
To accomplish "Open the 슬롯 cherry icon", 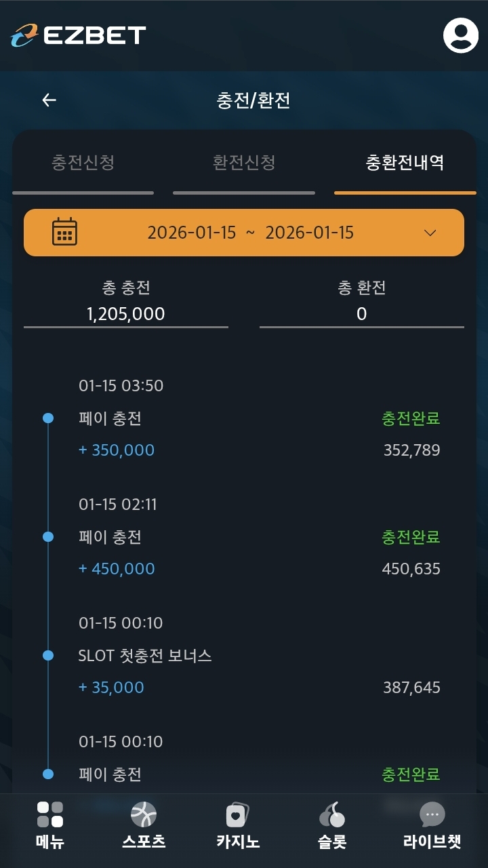I will (x=332, y=814).
